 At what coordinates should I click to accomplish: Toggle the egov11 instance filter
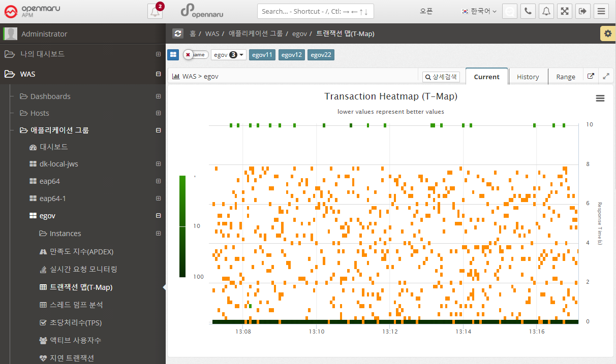[x=262, y=55]
